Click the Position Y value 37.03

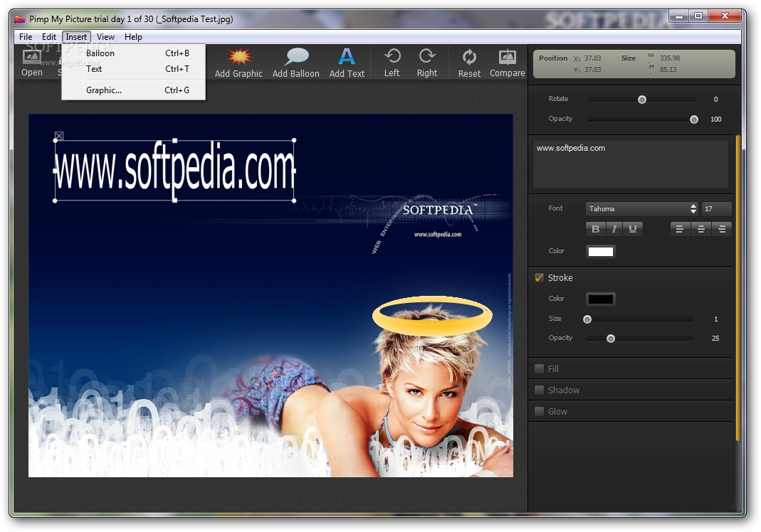click(592, 70)
